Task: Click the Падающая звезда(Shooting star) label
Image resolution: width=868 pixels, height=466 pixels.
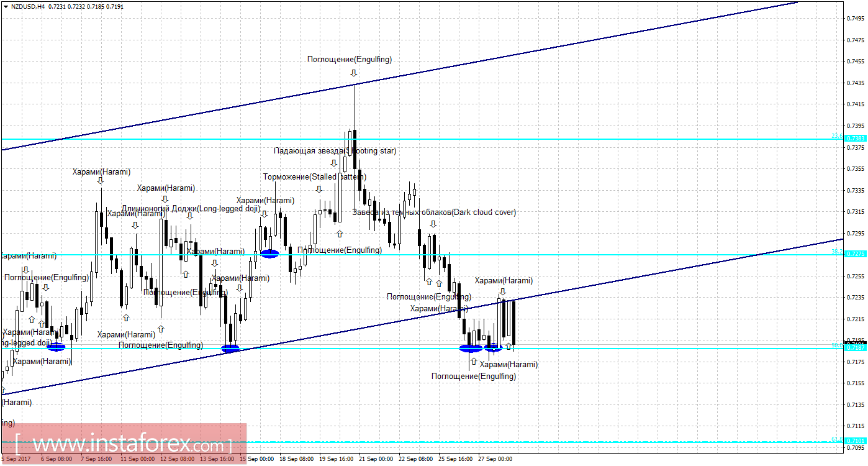Action: (335, 150)
